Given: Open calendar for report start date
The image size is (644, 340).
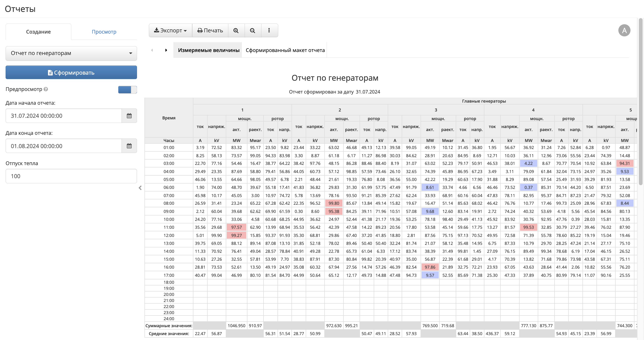Looking at the screenshot, I should pyautogui.click(x=129, y=116).
